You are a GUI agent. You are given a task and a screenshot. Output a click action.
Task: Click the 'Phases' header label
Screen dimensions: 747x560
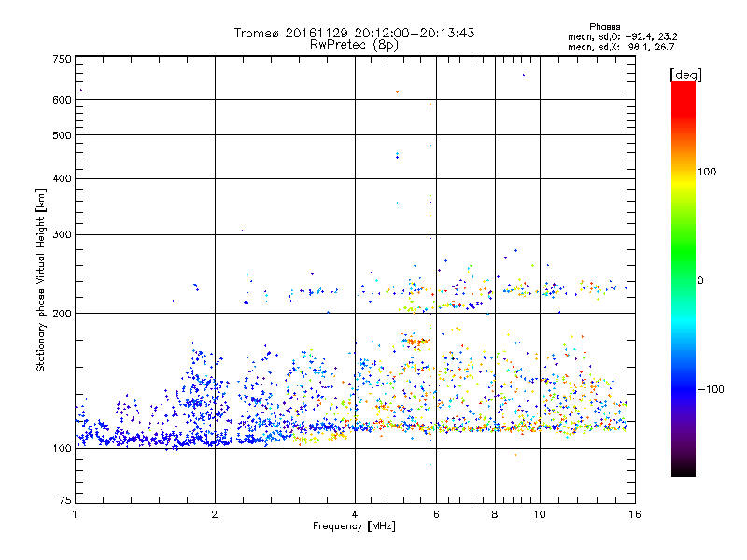604,27
